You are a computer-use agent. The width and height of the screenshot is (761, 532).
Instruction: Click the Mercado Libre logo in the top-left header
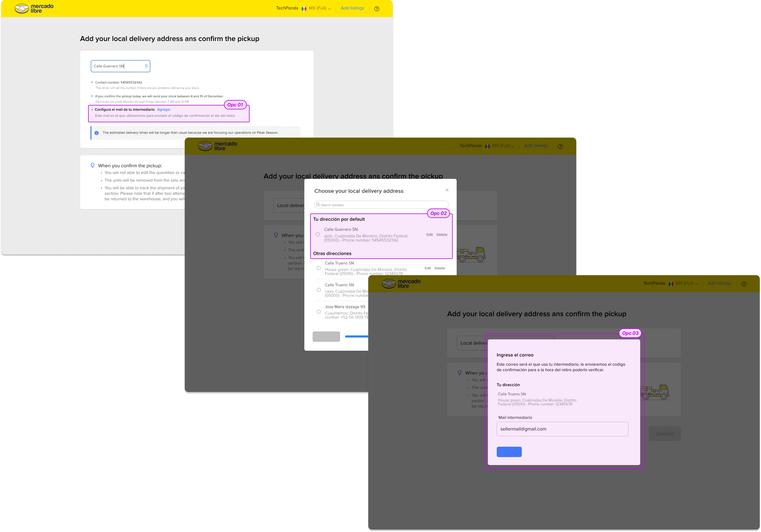tap(34, 8)
